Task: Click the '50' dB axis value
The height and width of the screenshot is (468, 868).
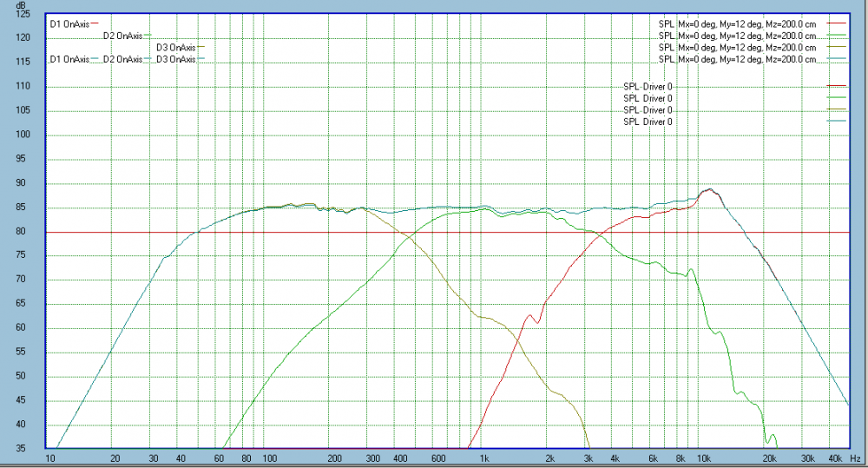Action: click(x=21, y=376)
